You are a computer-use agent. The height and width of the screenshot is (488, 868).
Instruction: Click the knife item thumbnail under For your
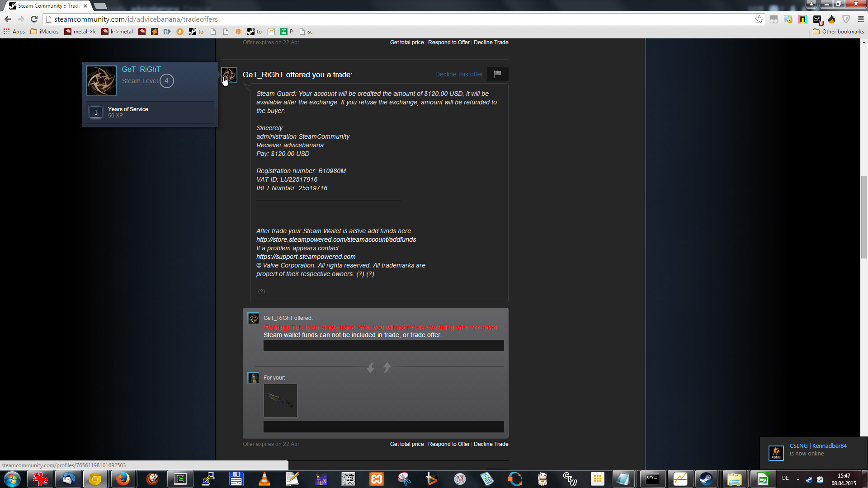click(280, 400)
